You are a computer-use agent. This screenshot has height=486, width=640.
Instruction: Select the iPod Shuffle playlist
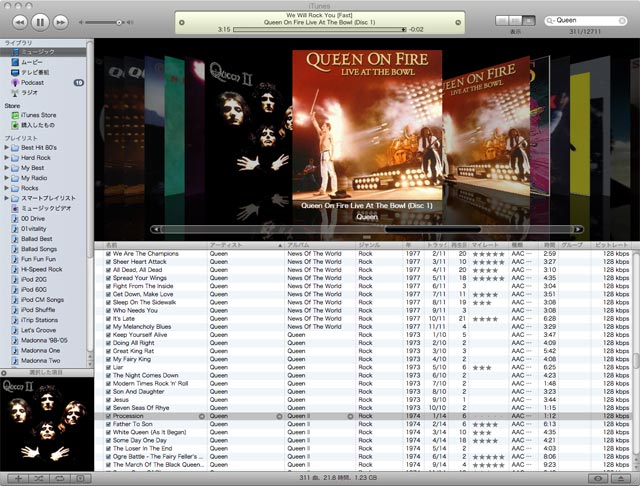pos(38,310)
